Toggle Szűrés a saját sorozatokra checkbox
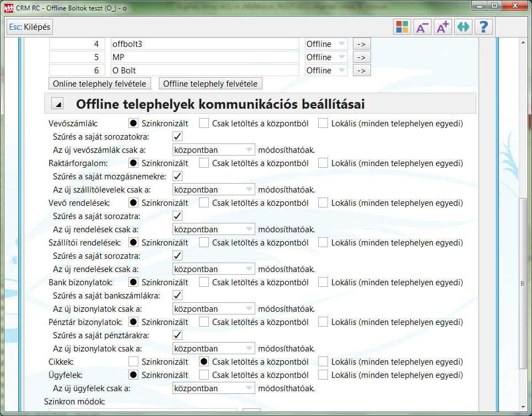 pyautogui.click(x=178, y=136)
